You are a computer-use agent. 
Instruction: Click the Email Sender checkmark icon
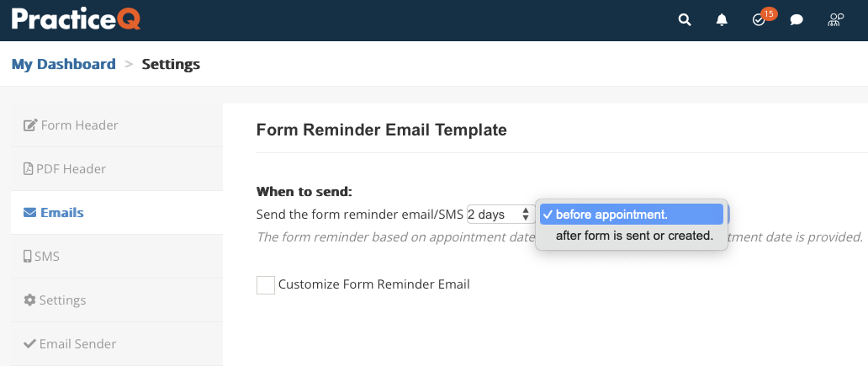click(x=29, y=344)
